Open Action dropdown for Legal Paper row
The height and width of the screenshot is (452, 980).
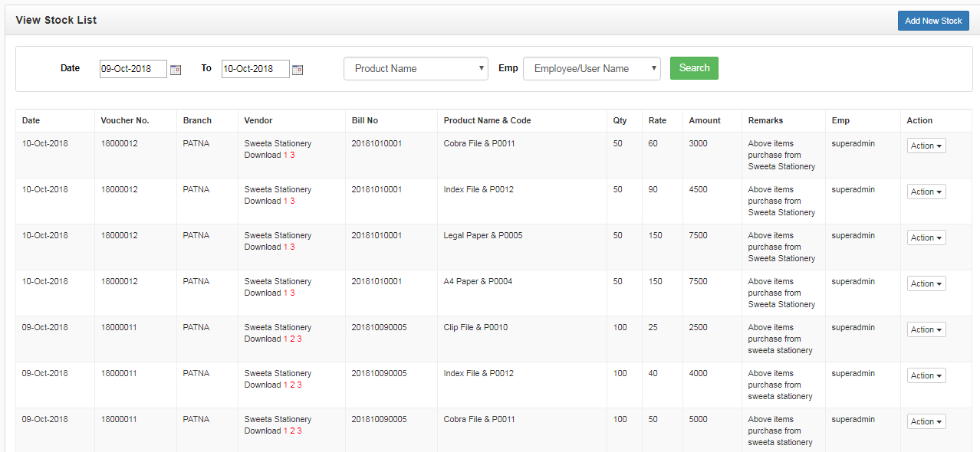[926, 237]
